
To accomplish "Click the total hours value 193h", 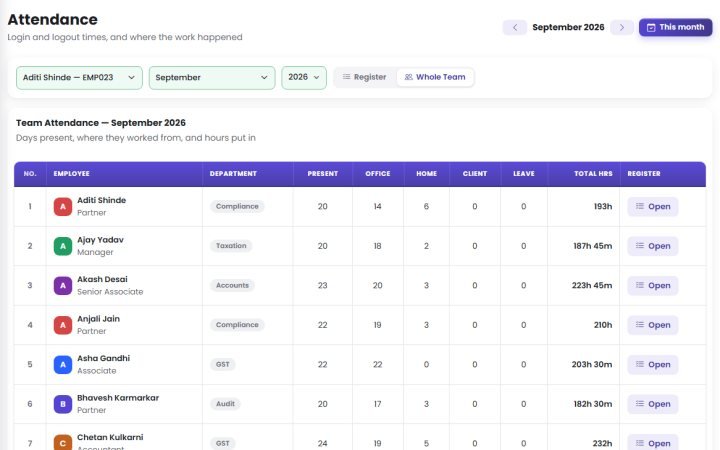I will 602,207.
